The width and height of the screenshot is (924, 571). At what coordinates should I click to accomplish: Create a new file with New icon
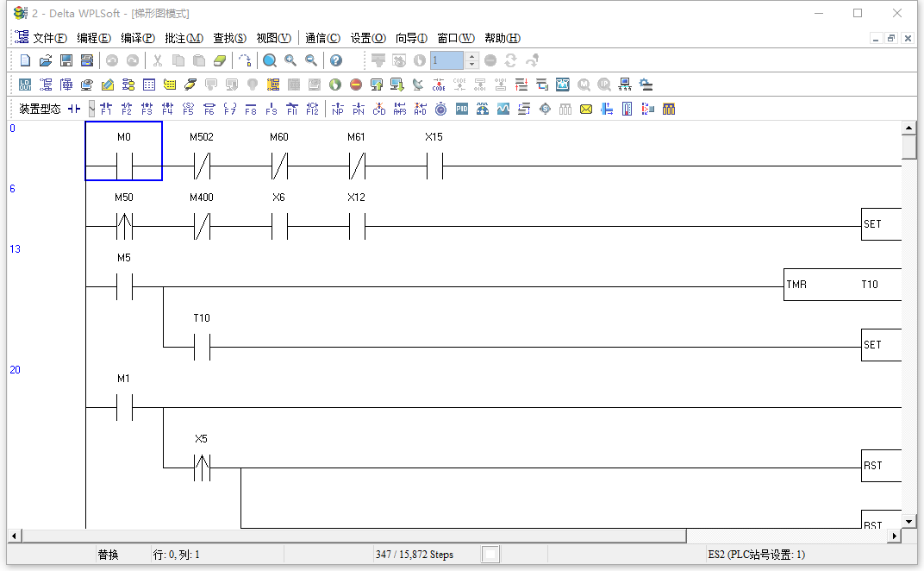(x=25, y=60)
